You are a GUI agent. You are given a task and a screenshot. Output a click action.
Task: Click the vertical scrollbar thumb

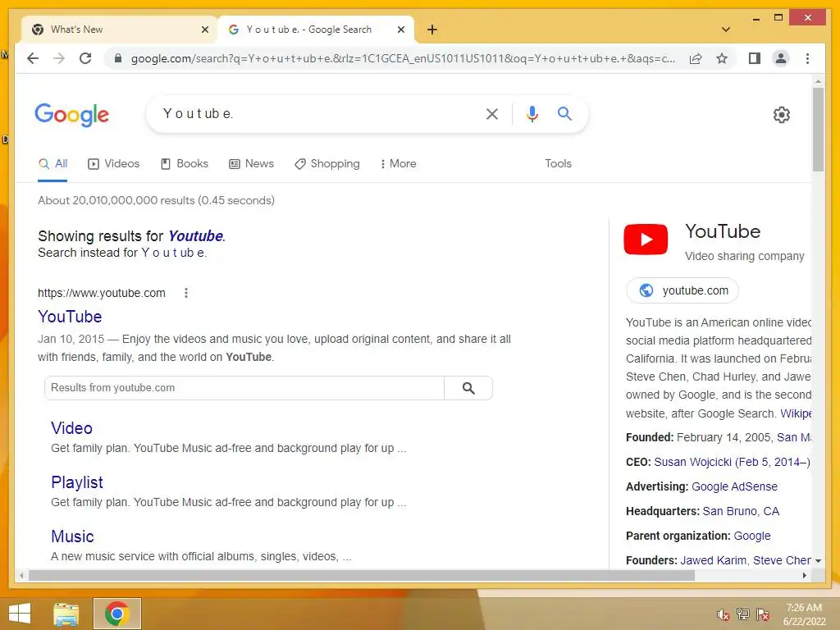pyautogui.click(x=818, y=129)
